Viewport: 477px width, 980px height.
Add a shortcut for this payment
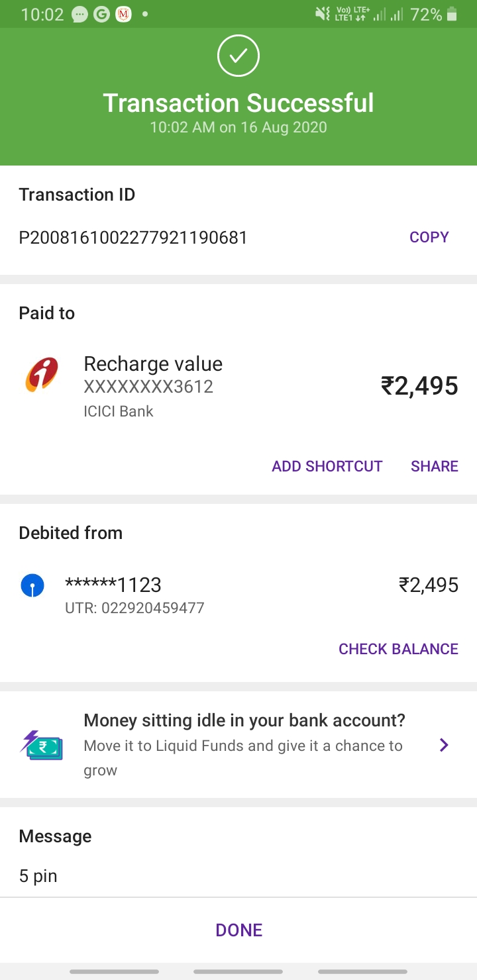point(327,466)
